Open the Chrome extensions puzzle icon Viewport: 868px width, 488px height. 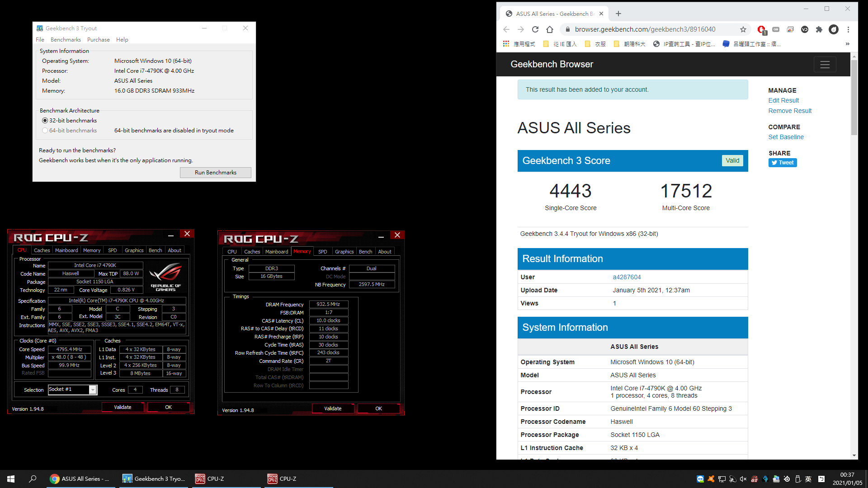[x=819, y=29]
